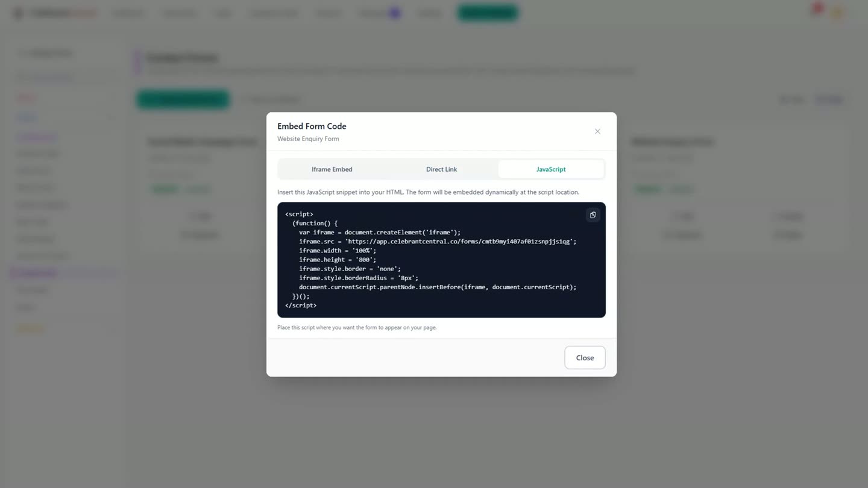
Task: Click the iframe.height = '800' code line
Action: click(x=338, y=260)
